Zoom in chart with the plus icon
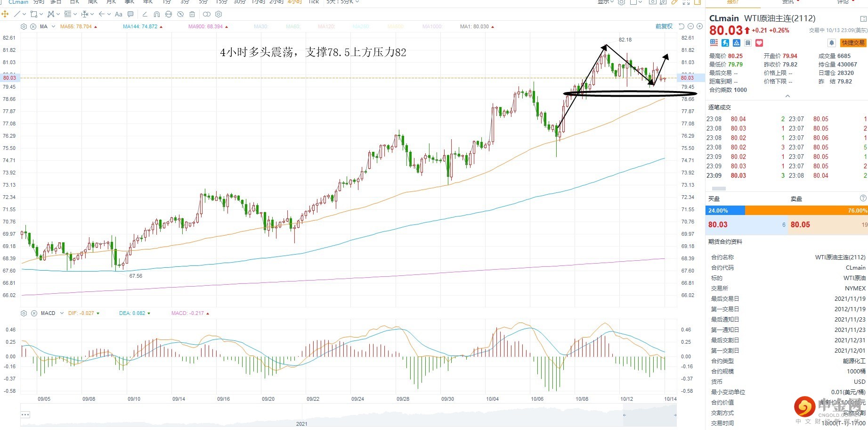 [x=699, y=26]
